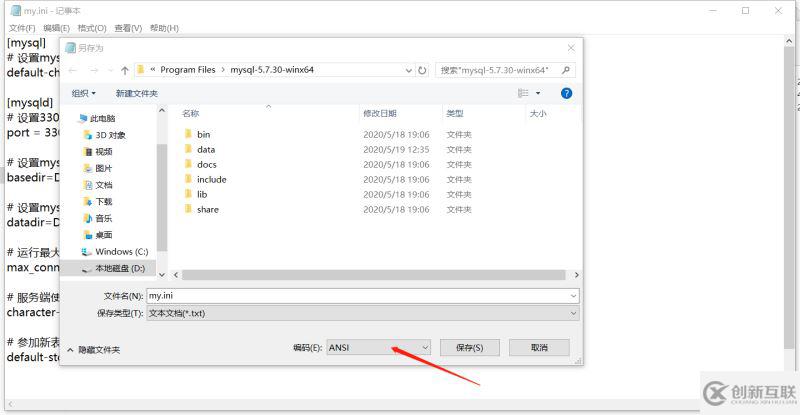Open the 保存类型 file type dropdown
The image size is (800, 415).
pyautogui.click(x=573, y=313)
